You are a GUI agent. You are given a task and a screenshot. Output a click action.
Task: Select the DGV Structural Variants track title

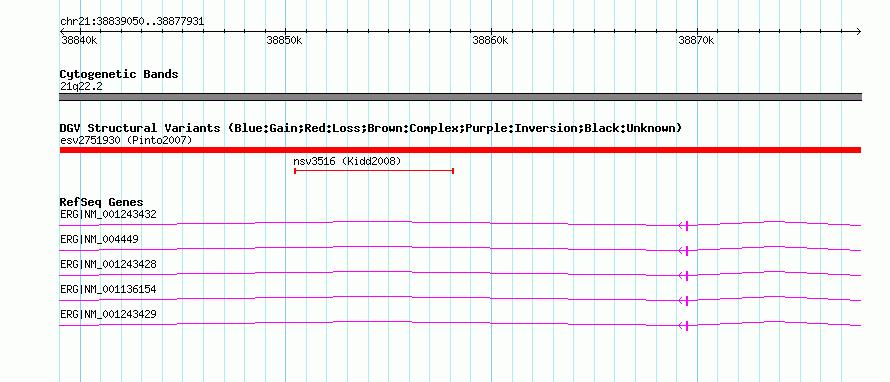pyautogui.click(x=371, y=128)
